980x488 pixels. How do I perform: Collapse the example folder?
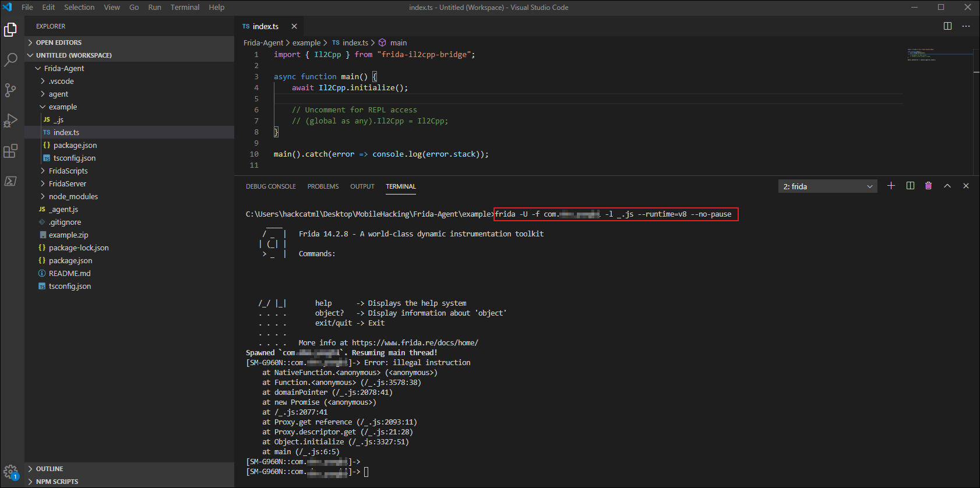coord(129,107)
